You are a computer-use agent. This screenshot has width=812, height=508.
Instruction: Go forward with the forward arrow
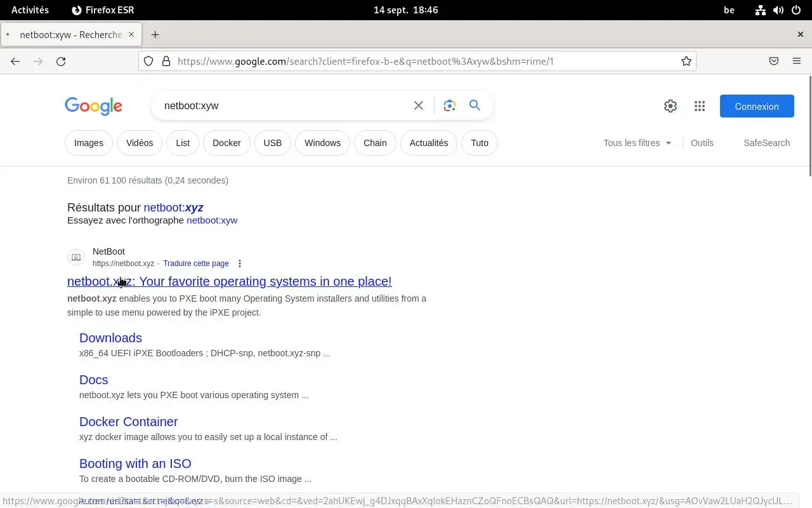pyautogui.click(x=38, y=62)
